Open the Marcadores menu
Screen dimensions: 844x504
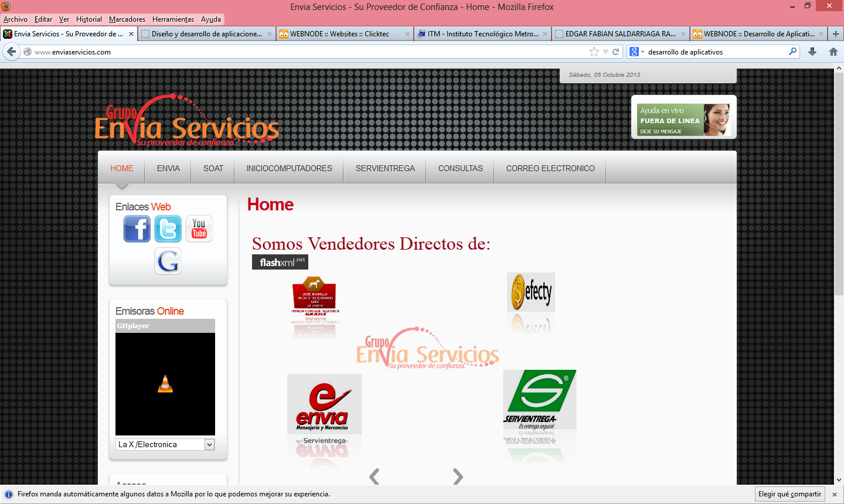point(127,19)
